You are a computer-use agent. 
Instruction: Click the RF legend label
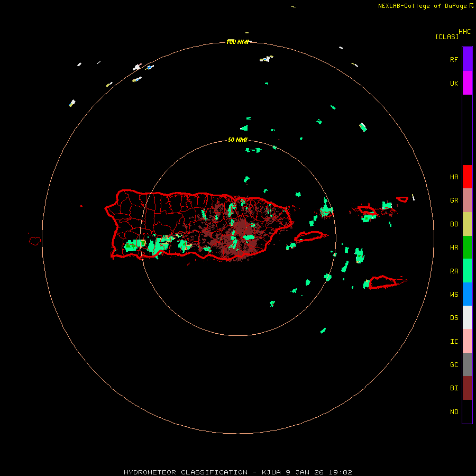pyautogui.click(x=454, y=59)
